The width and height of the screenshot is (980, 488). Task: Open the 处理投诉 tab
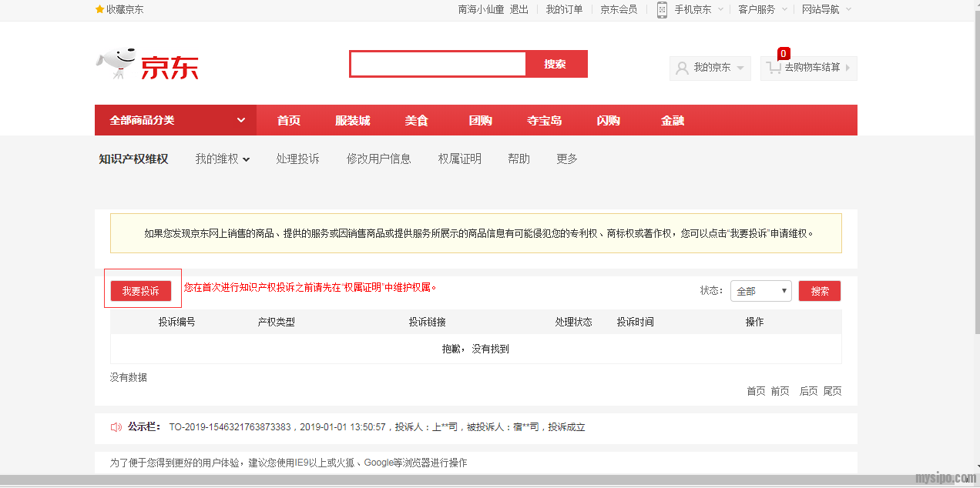pos(297,159)
